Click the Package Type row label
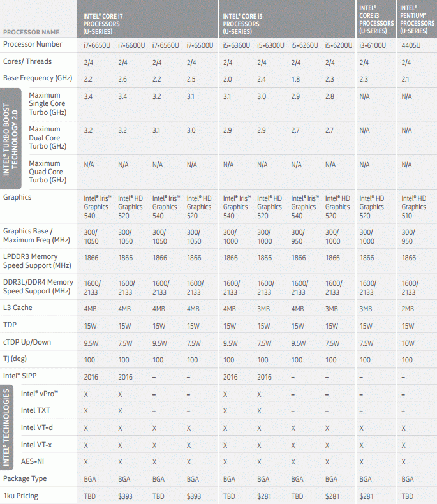 coord(25,479)
